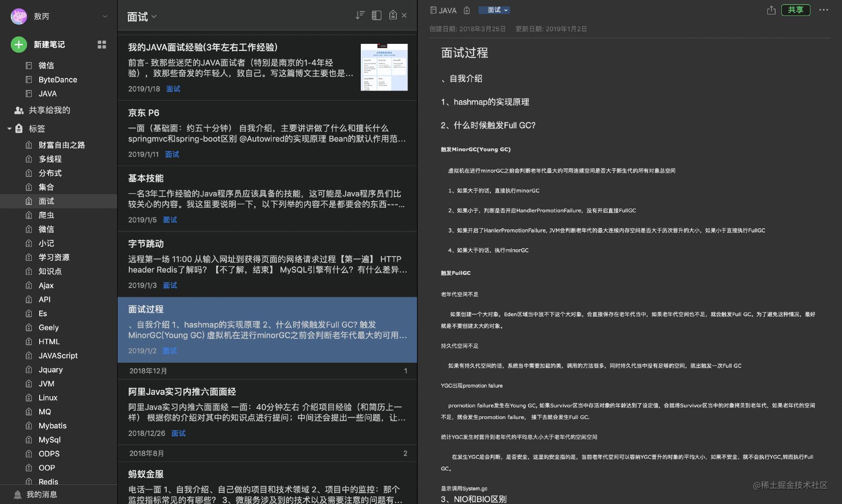Click the tag lock icon next to JAVA notebook

coord(467,10)
